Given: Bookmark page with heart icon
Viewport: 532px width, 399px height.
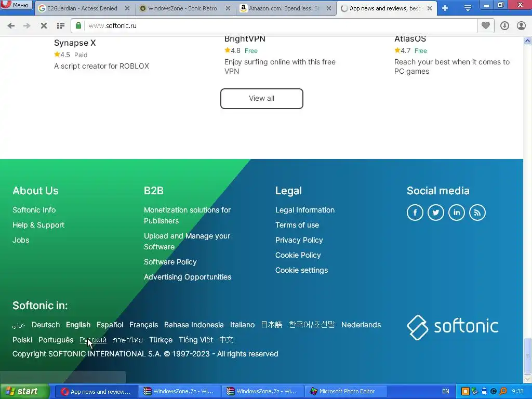Looking at the screenshot, I should [x=486, y=25].
